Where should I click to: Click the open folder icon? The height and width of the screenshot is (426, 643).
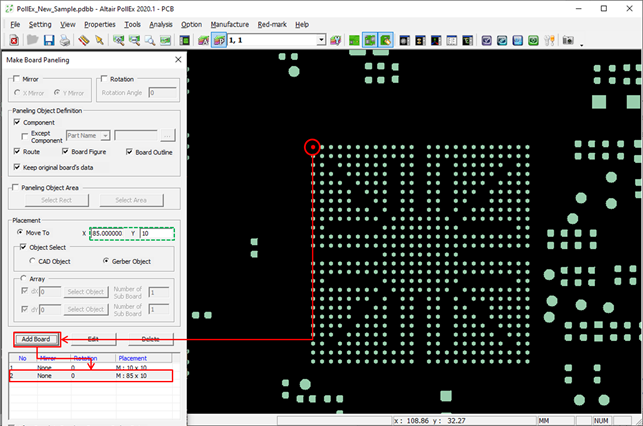(31, 40)
